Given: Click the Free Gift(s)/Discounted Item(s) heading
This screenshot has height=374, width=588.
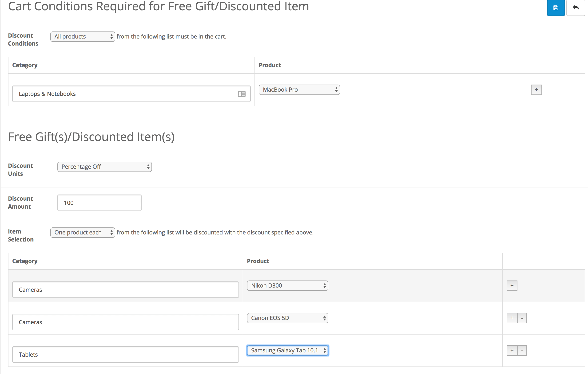Looking at the screenshot, I should (91, 137).
